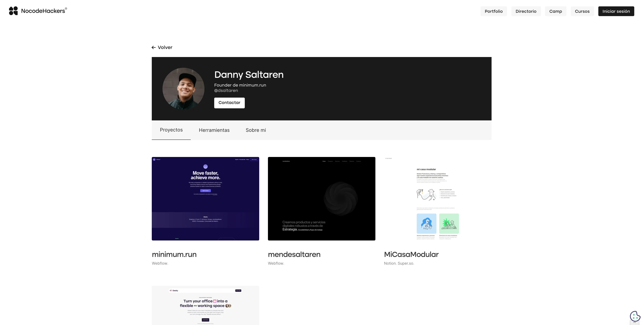
Task: Open the minimum.run project thumbnail
Action: pos(205,199)
